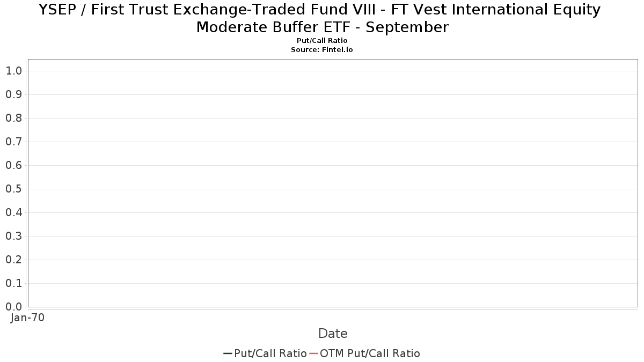
Task: Select the 0.8 y-axis tick label
Action: pyautogui.click(x=13, y=118)
